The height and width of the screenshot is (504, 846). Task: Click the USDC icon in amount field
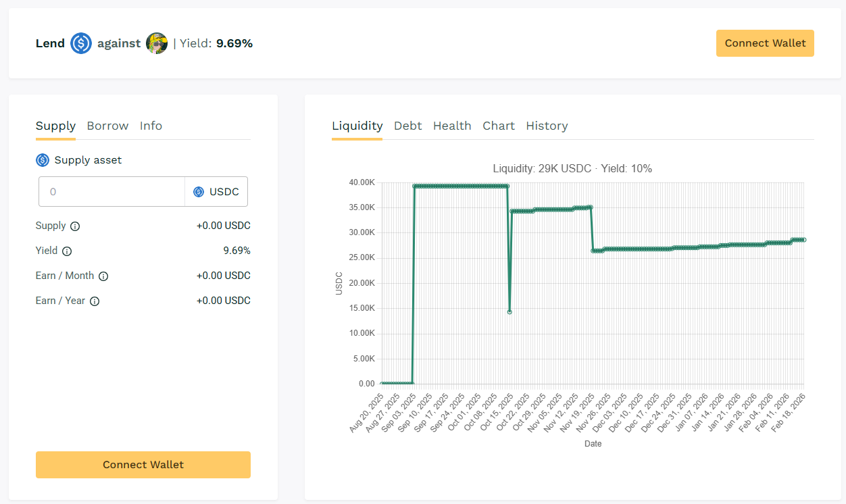point(199,192)
